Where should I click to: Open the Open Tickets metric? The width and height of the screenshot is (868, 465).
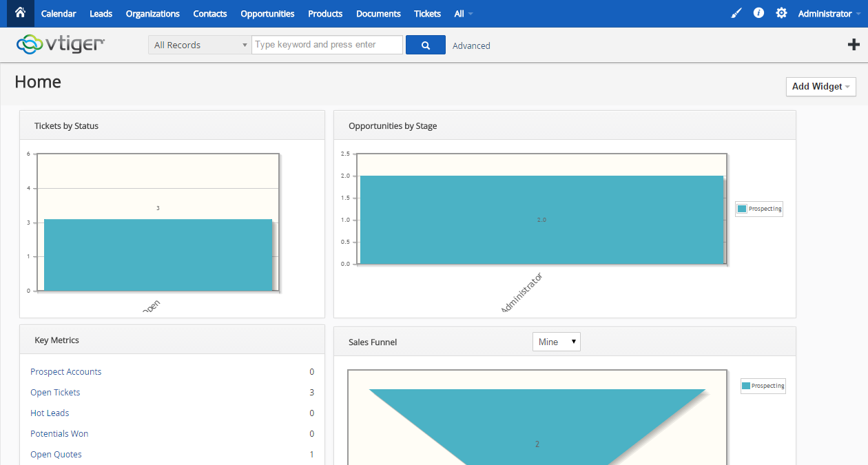pyautogui.click(x=55, y=392)
